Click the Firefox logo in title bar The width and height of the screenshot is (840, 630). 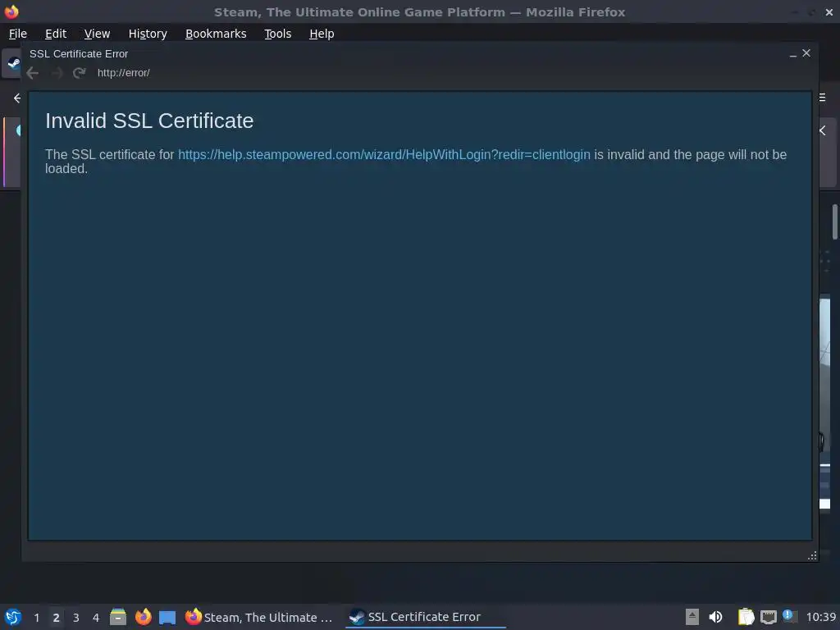tap(11, 11)
